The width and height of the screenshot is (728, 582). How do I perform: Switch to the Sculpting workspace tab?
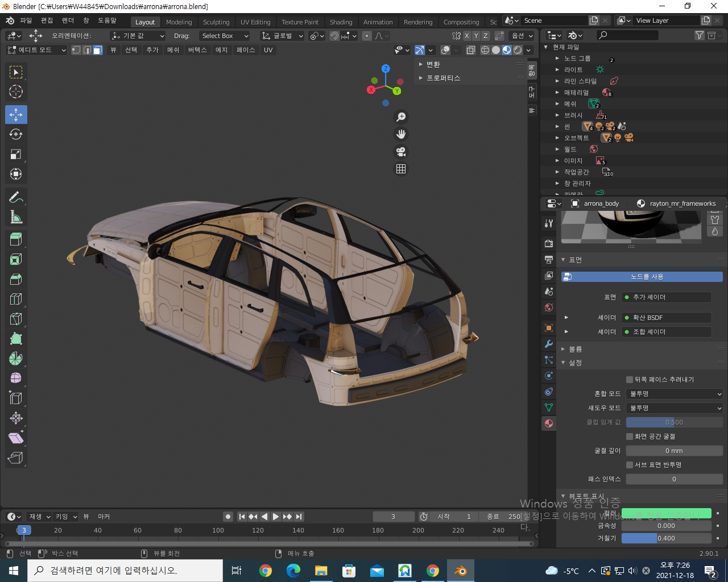(x=216, y=22)
